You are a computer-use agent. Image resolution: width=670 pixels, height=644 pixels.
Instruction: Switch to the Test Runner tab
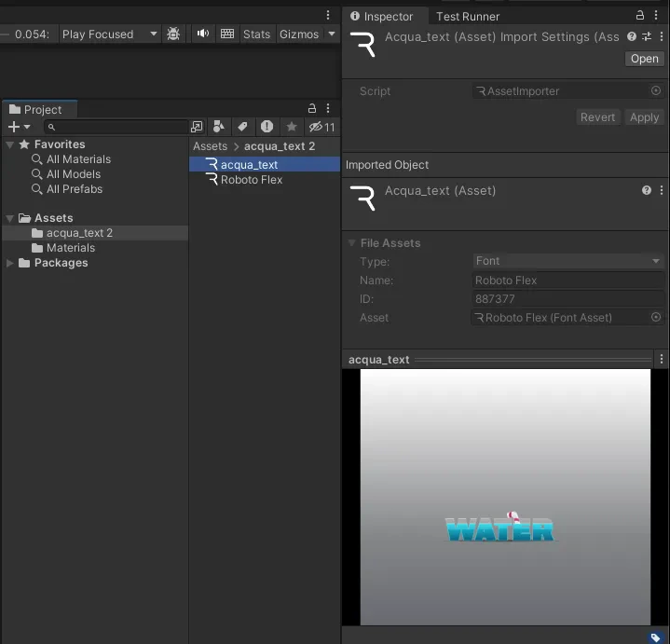[468, 16]
